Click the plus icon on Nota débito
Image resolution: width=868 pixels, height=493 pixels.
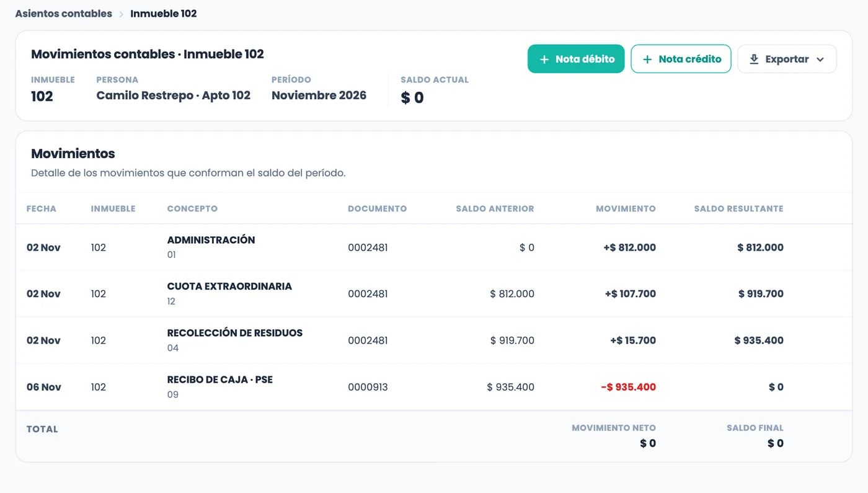pos(544,60)
